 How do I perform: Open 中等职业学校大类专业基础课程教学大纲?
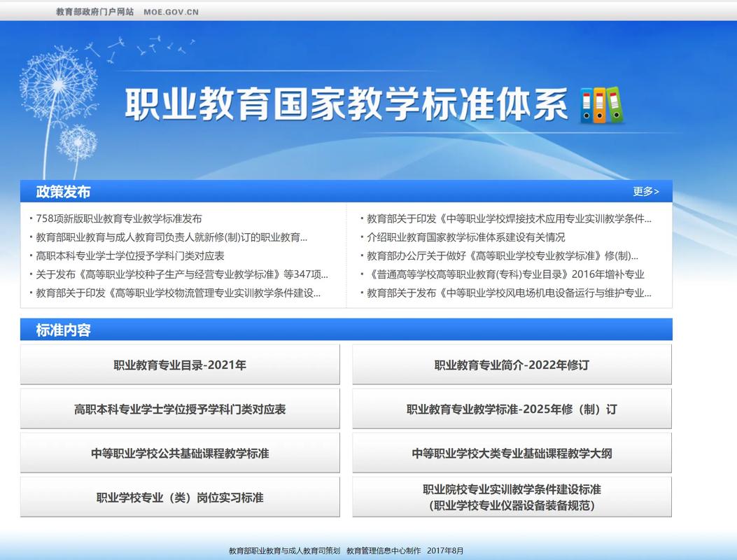(511, 452)
